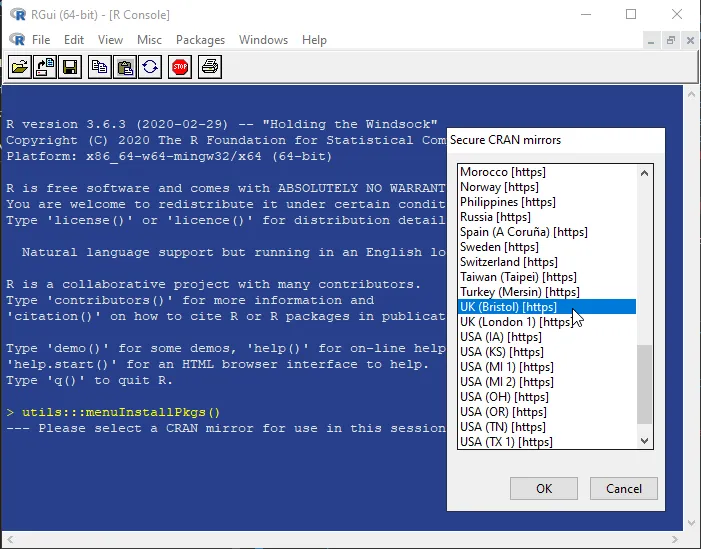The height and width of the screenshot is (549, 701).
Task: Click the utils:::menuInstallPkgs() command line
Action: point(121,412)
